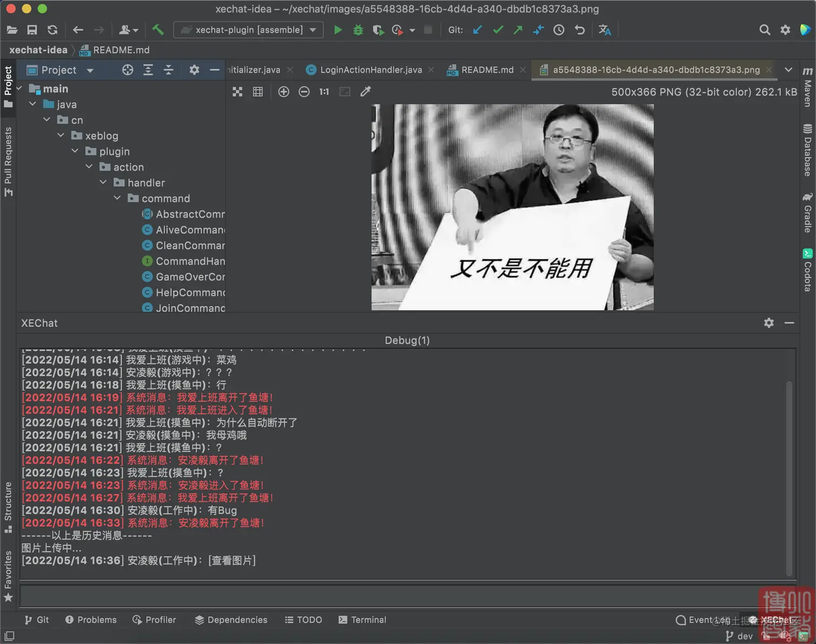The height and width of the screenshot is (644, 816).
Task: Click [查看图片] link in chat
Action: 232,560
